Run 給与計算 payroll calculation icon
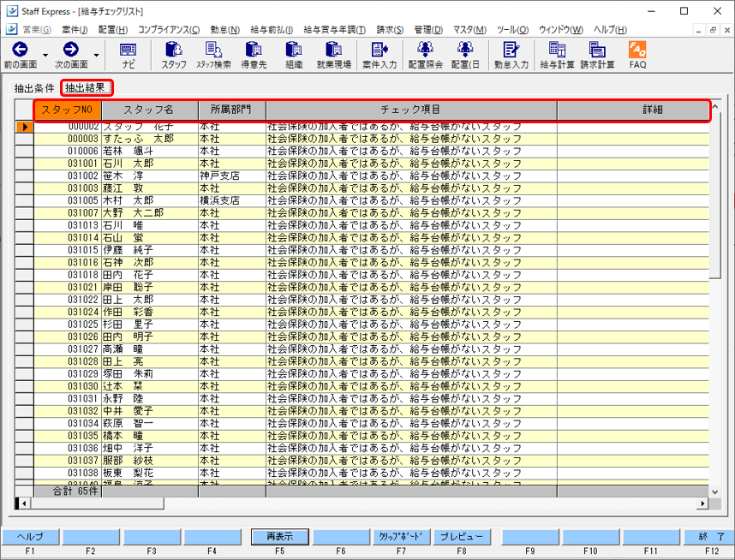 (557, 55)
